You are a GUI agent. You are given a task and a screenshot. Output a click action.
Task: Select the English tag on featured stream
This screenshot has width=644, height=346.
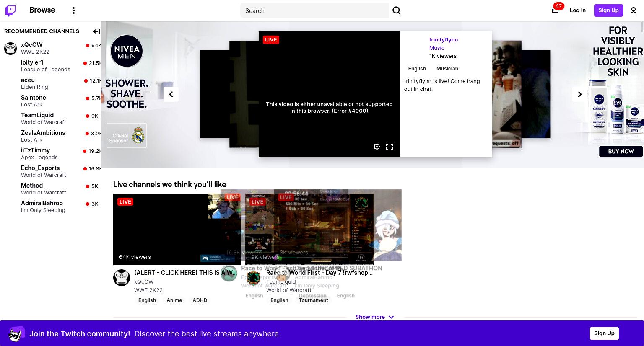pyautogui.click(x=417, y=69)
